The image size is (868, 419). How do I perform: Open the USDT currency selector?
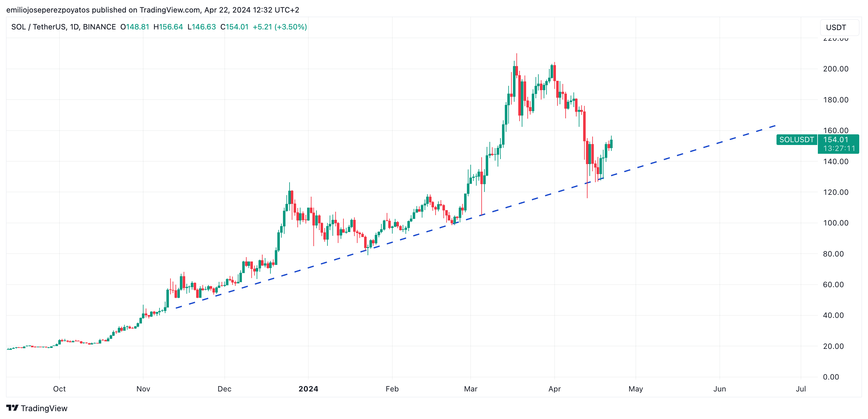pyautogui.click(x=839, y=27)
